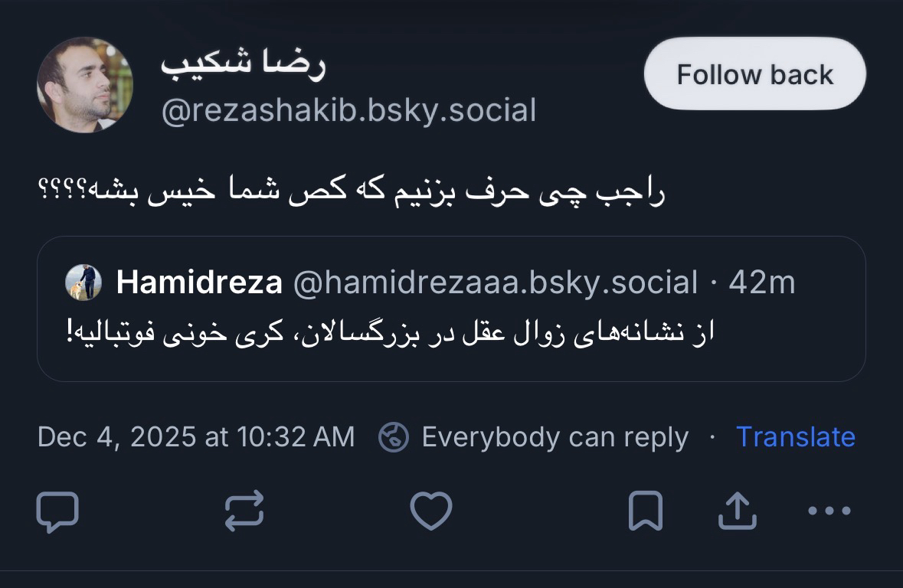Click the Hamidreza name in quoted post
The width and height of the screenshot is (903, 588).
(199, 283)
